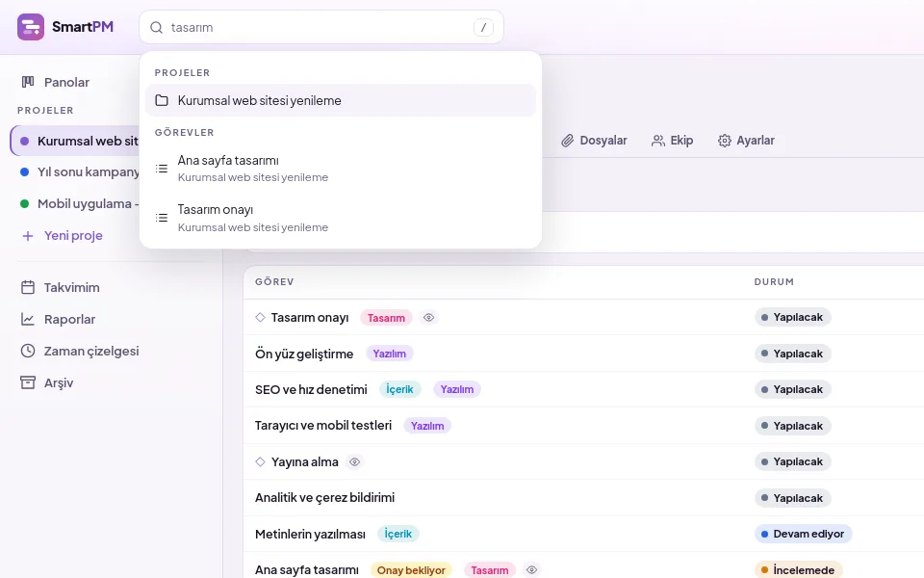Click Tasarım tag on Ana sayfa tasarımı row

pos(490,570)
